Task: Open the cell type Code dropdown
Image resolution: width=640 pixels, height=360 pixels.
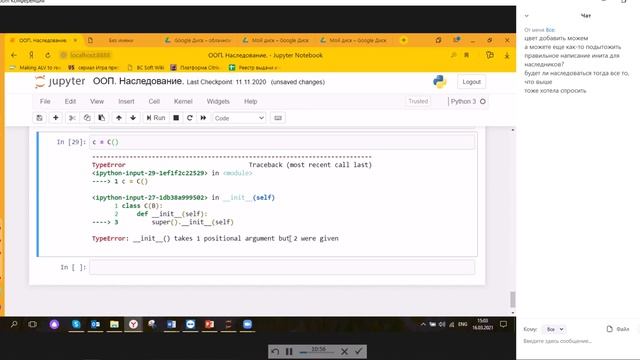Action: coord(239,118)
